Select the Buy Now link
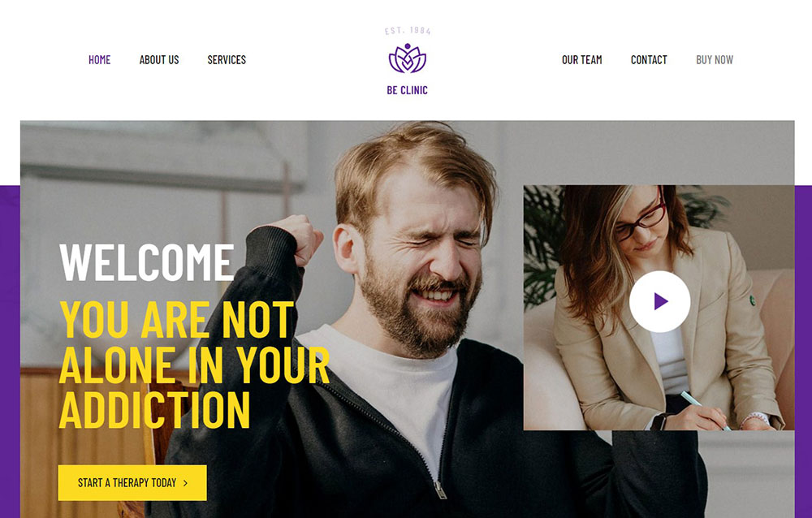Screen dimensions: 812x518 (714, 60)
